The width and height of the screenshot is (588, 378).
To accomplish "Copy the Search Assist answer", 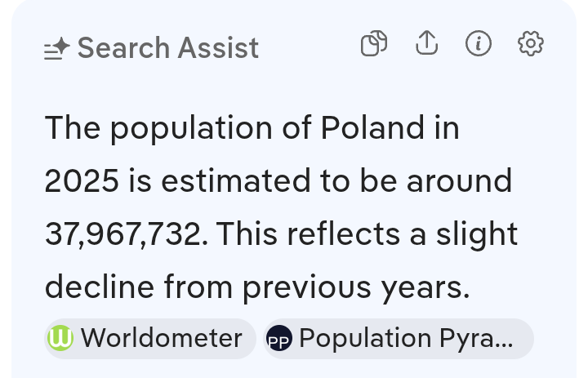I will tap(373, 44).
